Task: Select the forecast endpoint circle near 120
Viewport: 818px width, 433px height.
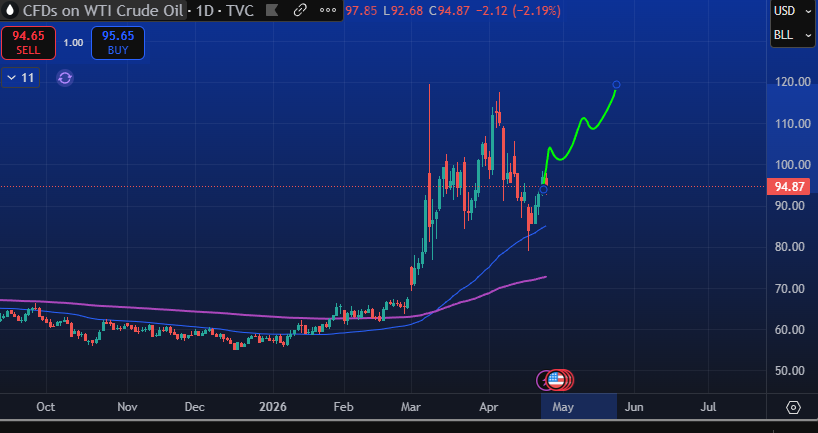Action: (616, 85)
